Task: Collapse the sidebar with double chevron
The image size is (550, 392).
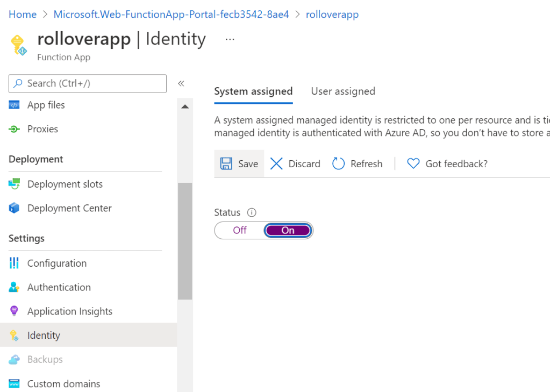Action: [181, 83]
